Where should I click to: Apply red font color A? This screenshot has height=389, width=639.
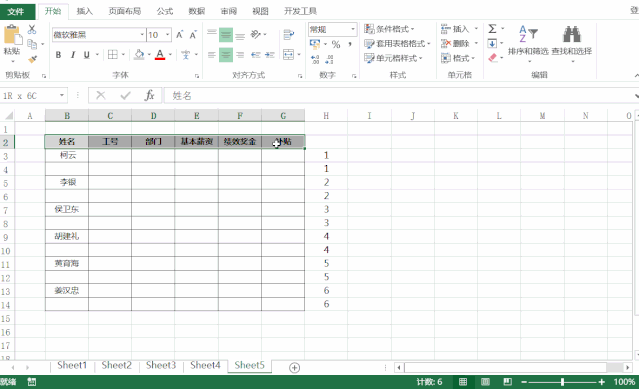click(x=160, y=55)
